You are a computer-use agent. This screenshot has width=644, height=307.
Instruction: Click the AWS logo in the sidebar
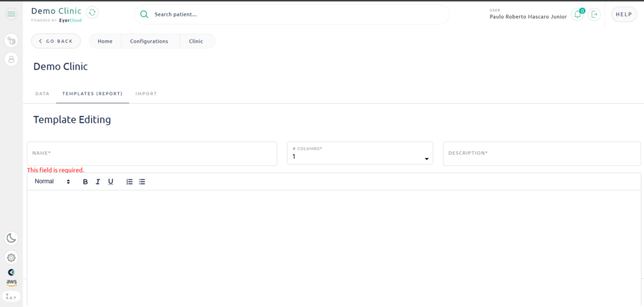pyautogui.click(x=11, y=282)
